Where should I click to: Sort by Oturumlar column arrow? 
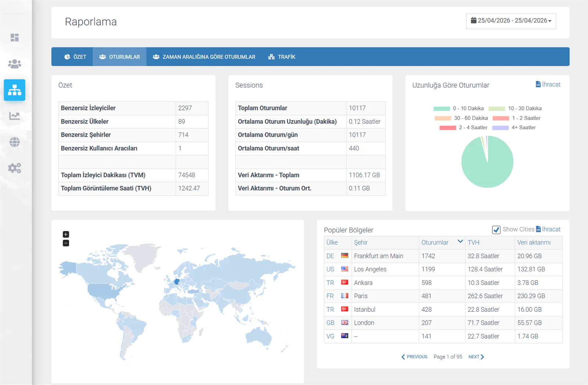point(460,242)
